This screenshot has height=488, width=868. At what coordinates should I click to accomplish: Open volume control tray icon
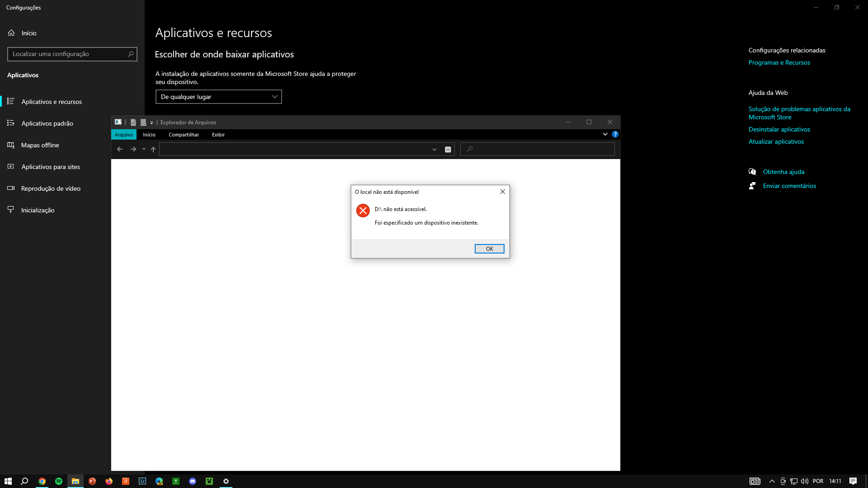point(805,481)
